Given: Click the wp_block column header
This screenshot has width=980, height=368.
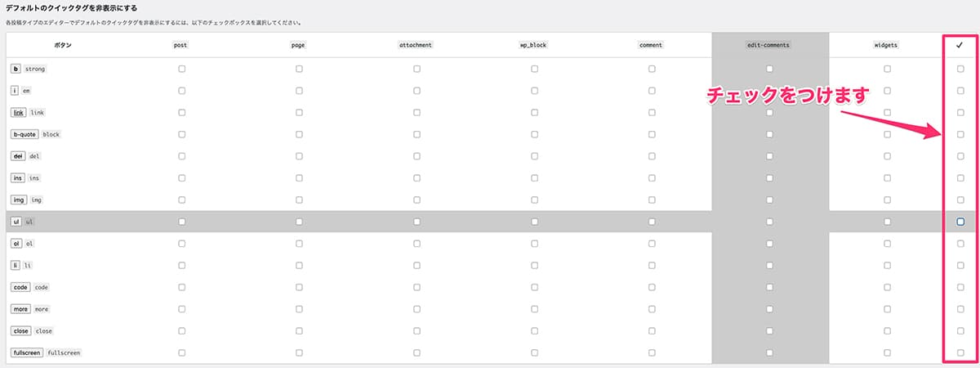Looking at the screenshot, I should coord(534,45).
